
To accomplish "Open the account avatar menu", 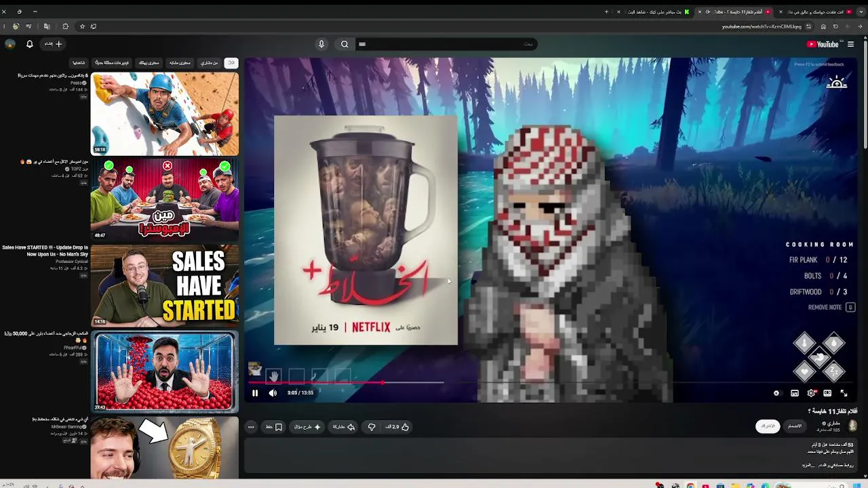I will coord(10,44).
